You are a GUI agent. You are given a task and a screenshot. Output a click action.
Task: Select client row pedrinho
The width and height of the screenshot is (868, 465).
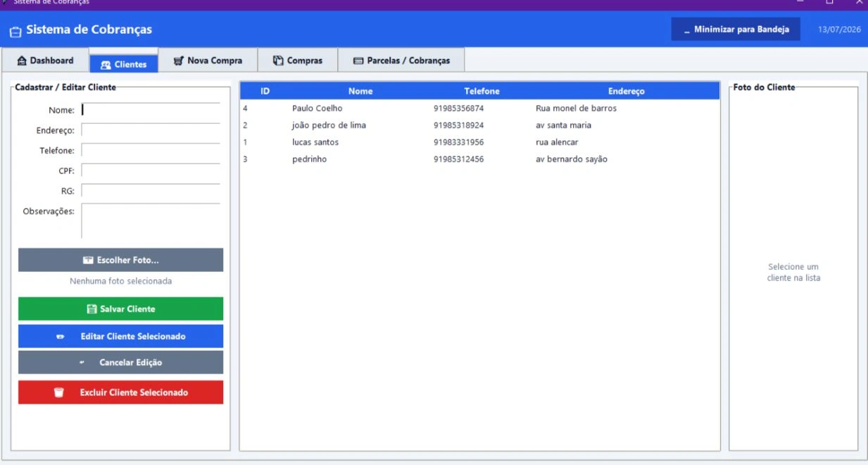pos(479,159)
